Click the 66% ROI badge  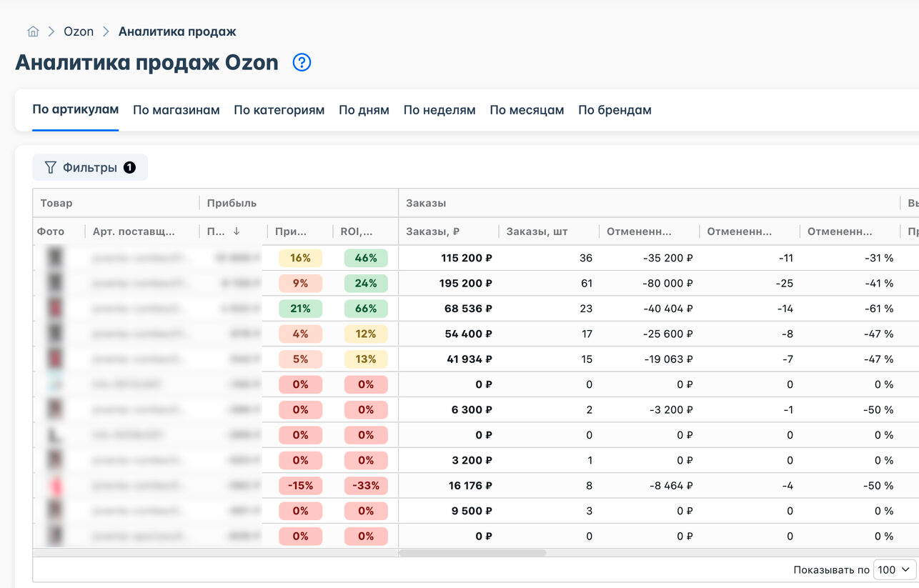[366, 309]
